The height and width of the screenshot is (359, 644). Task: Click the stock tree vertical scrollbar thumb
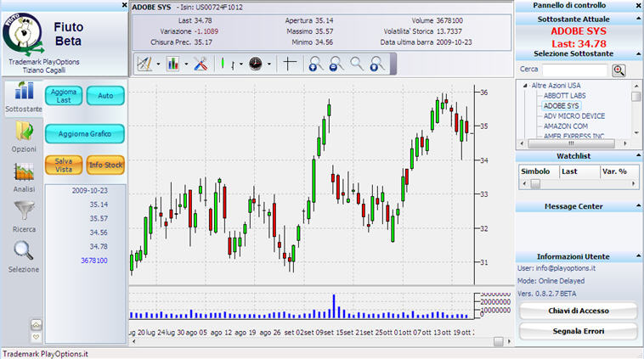coord(636,97)
